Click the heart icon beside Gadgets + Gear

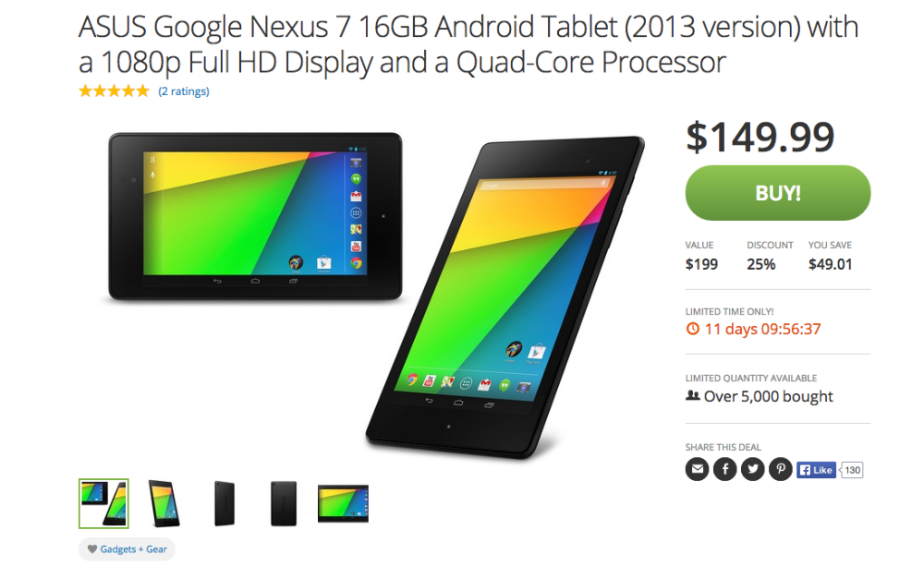point(91,549)
